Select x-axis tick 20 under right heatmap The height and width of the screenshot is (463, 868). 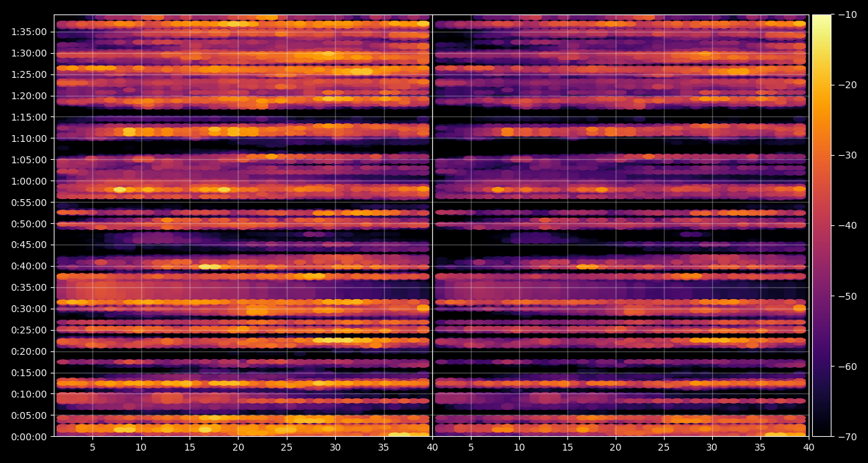pos(615,447)
